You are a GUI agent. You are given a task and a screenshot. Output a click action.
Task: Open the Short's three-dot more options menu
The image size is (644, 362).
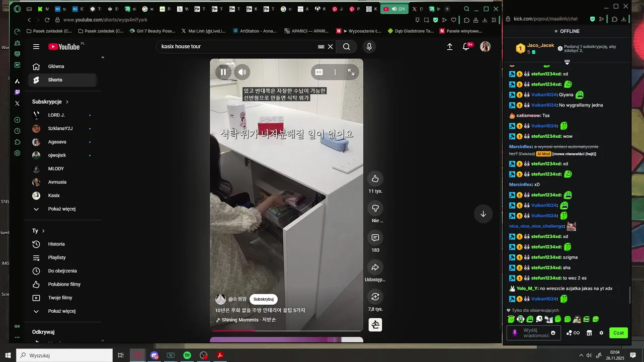pos(335,72)
